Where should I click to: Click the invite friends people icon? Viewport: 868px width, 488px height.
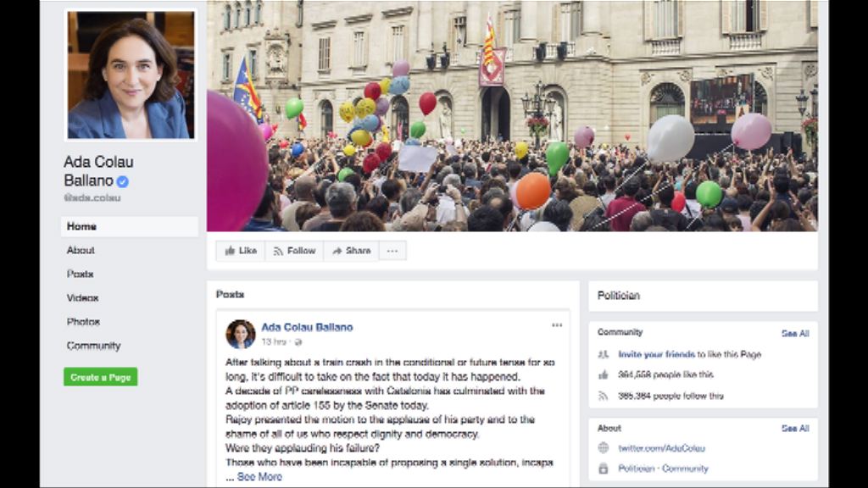604,355
